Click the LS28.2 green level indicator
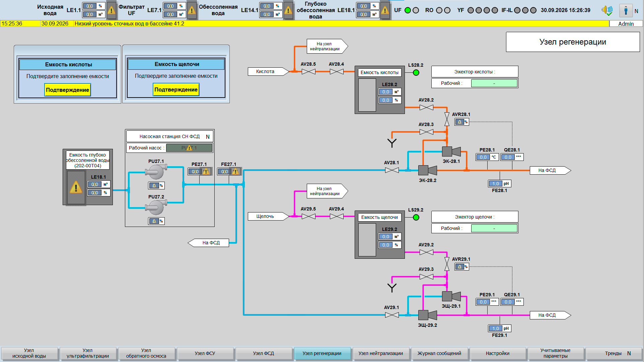The height and width of the screenshot is (362, 644). [x=416, y=72]
